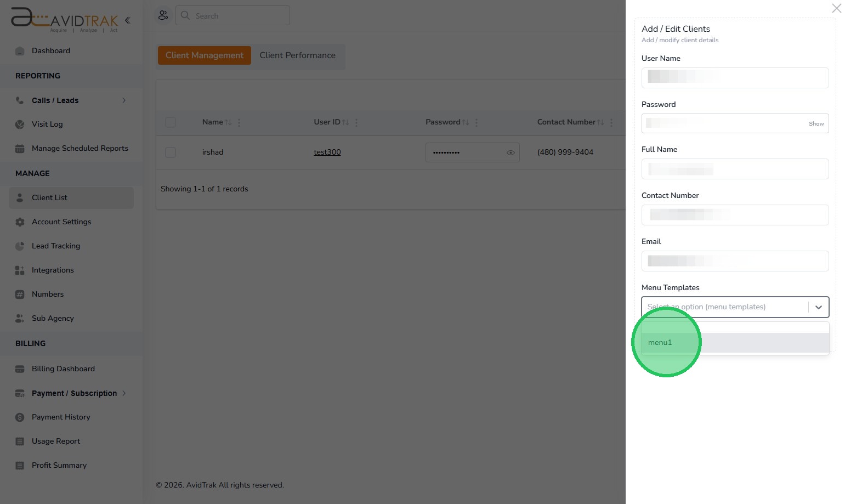Close the Add / Edit Clients panel
This screenshot has height=504, width=845.
pos(836,8)
